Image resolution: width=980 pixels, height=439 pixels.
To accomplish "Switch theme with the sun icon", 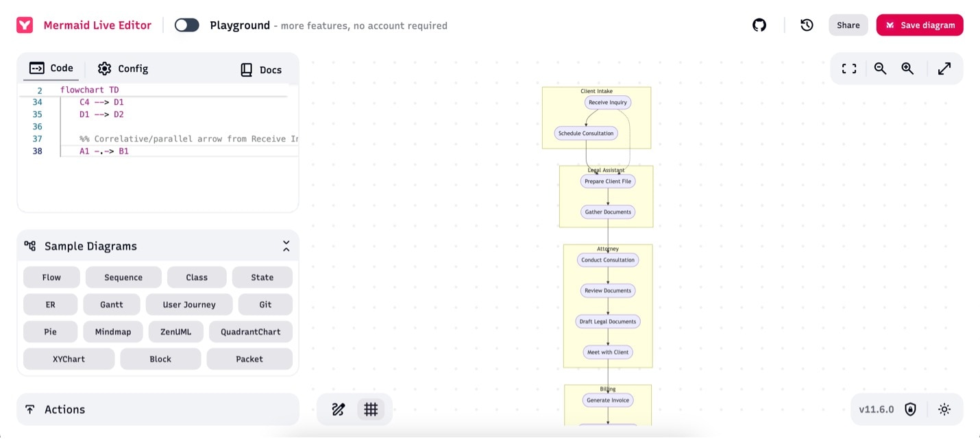I will (944, 410).
